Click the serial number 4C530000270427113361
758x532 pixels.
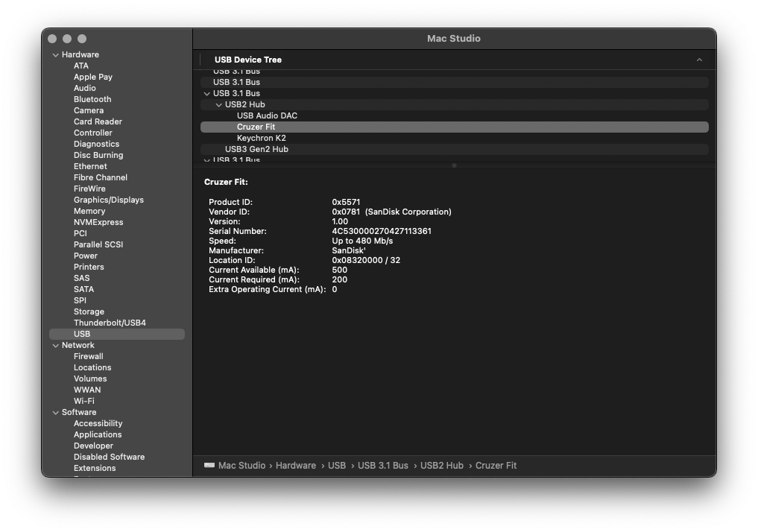pyautogui.click(x=382, y=232)
